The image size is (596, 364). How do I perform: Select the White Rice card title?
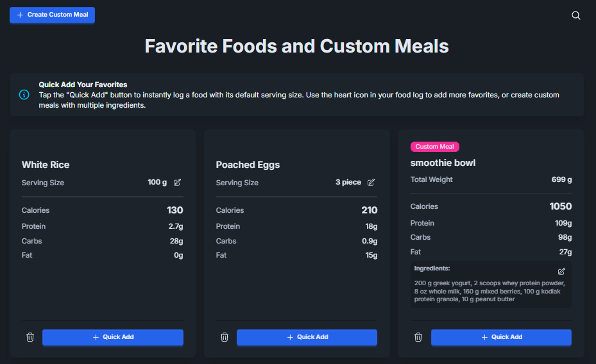[46, 165]
